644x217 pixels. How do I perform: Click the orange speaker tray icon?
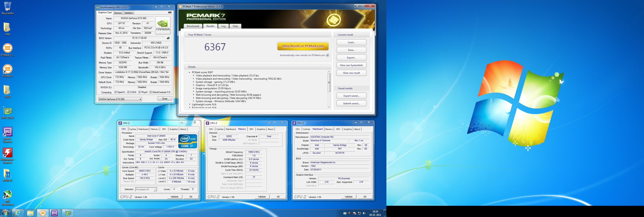point(350,213)
